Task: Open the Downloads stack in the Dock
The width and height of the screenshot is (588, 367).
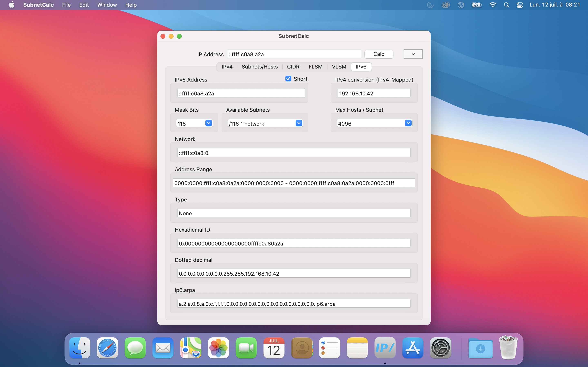Action: (480, 348)
